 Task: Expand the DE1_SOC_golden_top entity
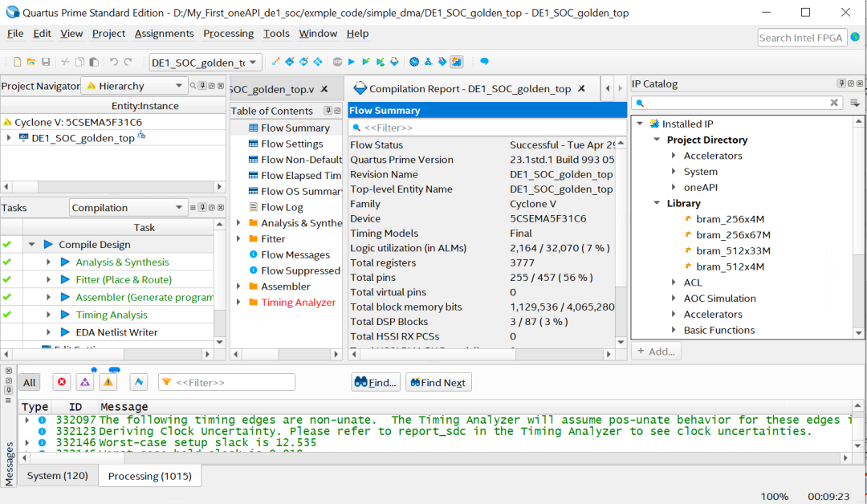pyautogui.click(x=9, y=137)
